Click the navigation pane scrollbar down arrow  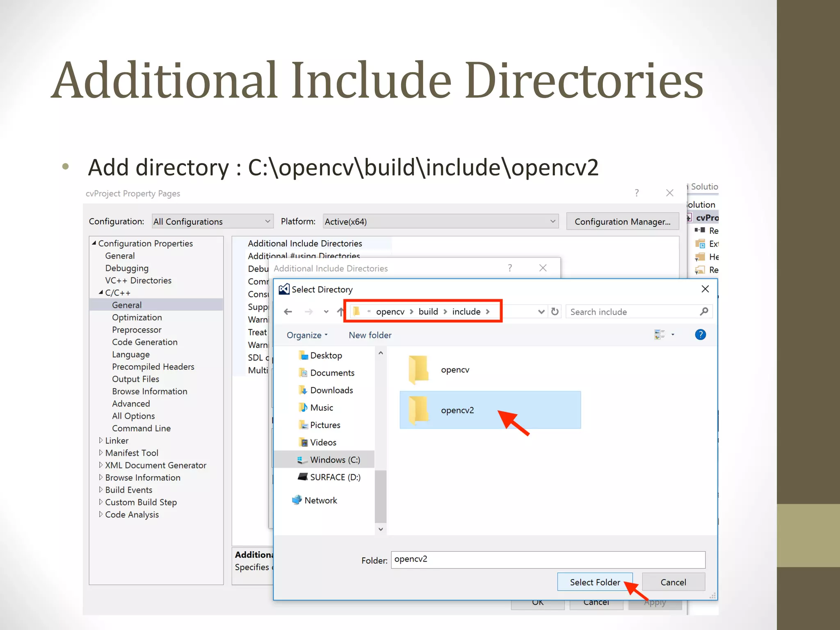381,529
